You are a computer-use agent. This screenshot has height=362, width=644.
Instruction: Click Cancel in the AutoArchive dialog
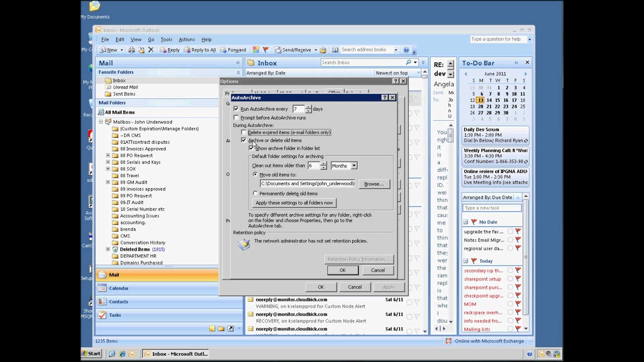tap(378, 270)
